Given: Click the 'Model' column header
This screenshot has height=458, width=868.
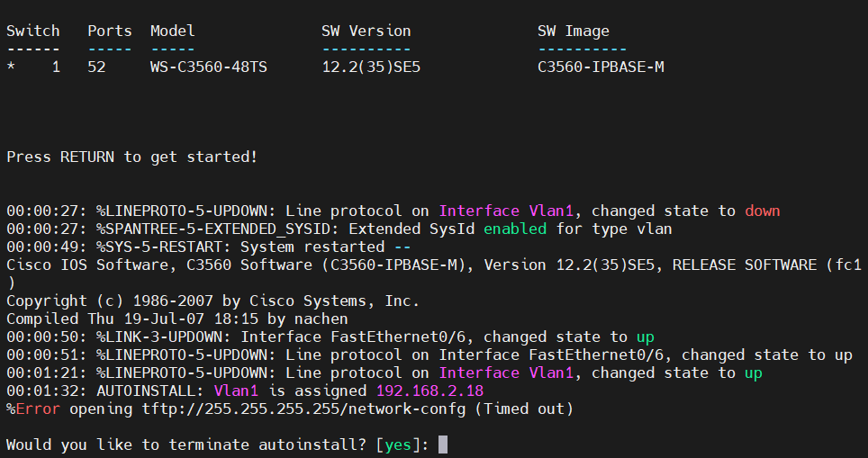Looking at the screenshot, I should [x=173, y=31].
